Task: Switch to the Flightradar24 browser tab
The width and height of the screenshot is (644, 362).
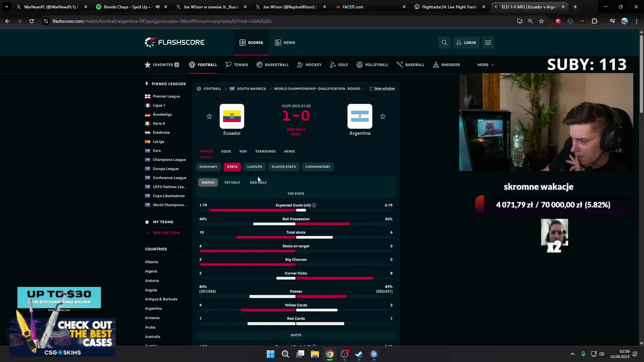Action: 450,7
